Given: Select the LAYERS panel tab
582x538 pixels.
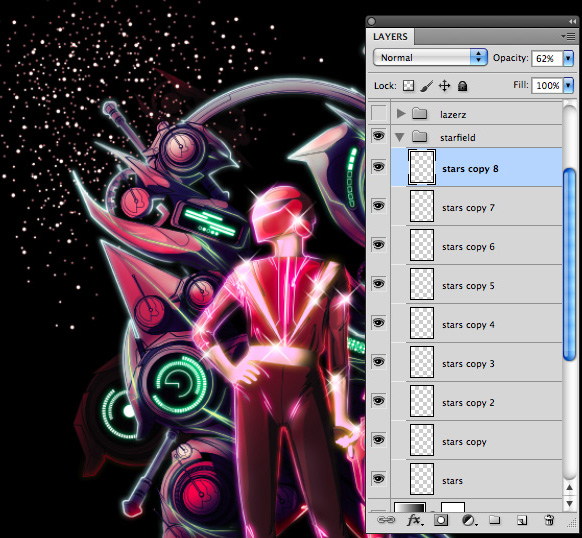Looking at the screenshot, I should tap(390, 37).
